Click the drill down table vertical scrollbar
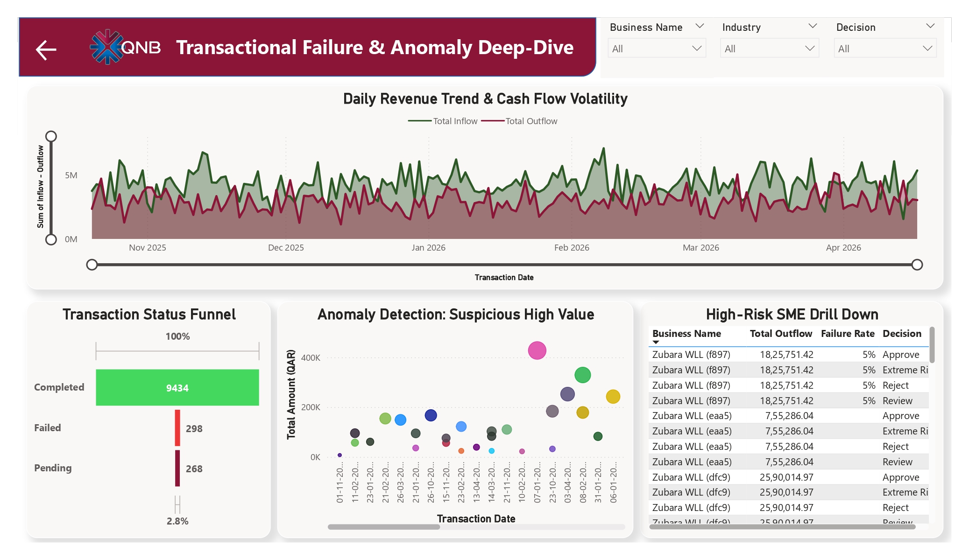The image size is (969, 560). pyautogui.click(x=932, y=345)
